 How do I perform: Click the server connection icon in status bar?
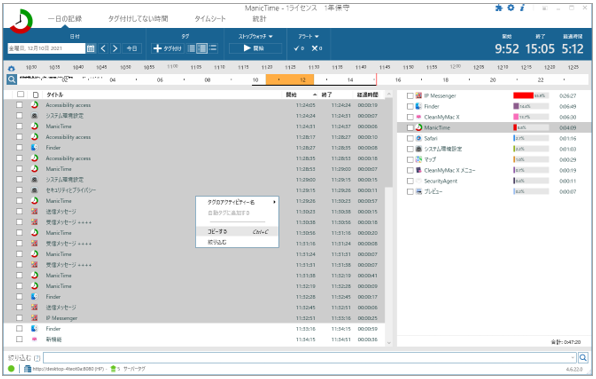tap(27, 368)
